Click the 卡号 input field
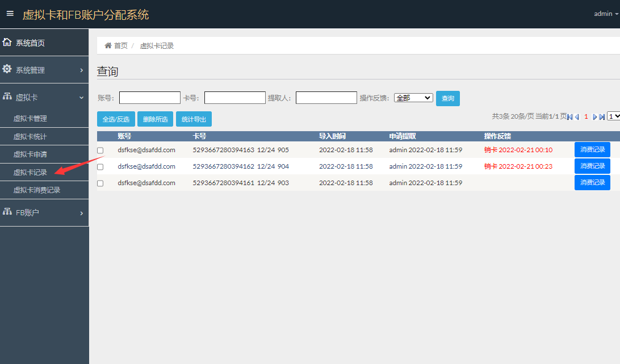The width and height of the screenshot is (620, 364). [235, 98]
